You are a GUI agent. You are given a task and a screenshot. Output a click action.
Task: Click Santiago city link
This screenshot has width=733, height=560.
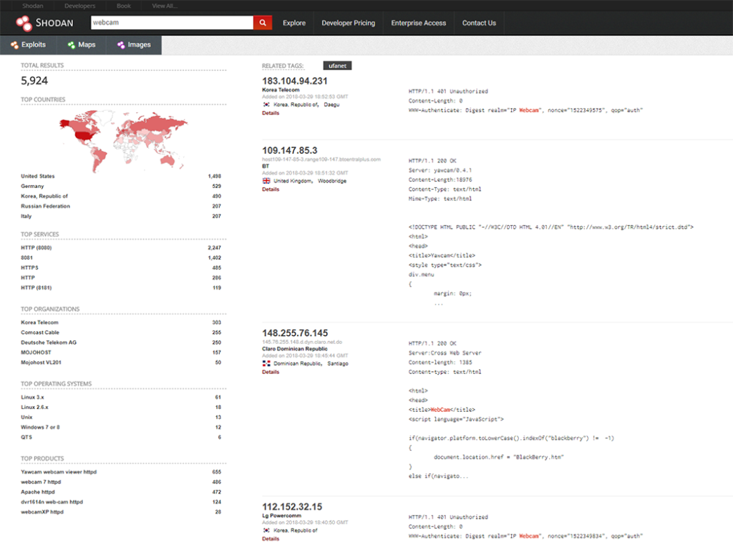(x=338, y=363)
